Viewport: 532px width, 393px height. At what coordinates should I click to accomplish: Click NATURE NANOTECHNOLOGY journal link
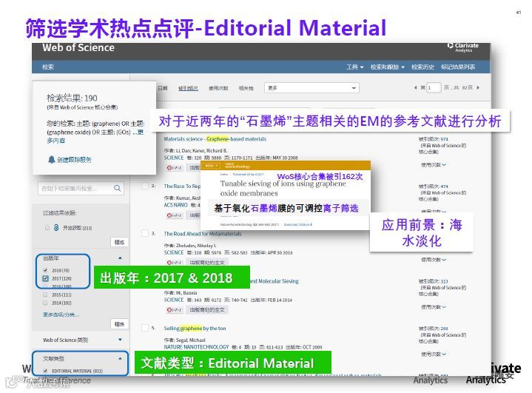point(196,347)
